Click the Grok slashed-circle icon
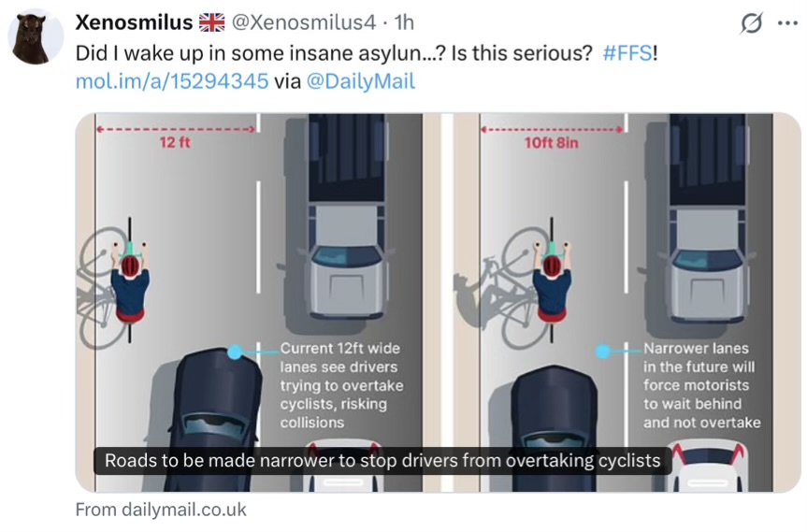Image resolution: width=807 pixels, height=532 pixels. tap(752, 23)
